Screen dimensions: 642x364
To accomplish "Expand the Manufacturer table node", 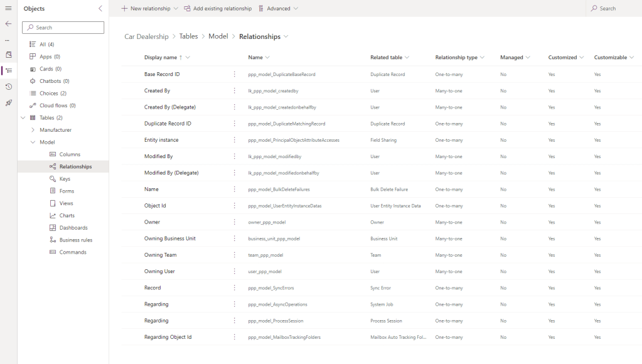I will pyautogui.click(x=33, y=130).
